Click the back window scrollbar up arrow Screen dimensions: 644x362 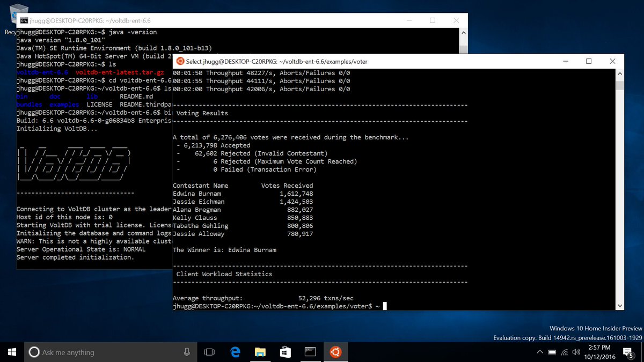463,32
